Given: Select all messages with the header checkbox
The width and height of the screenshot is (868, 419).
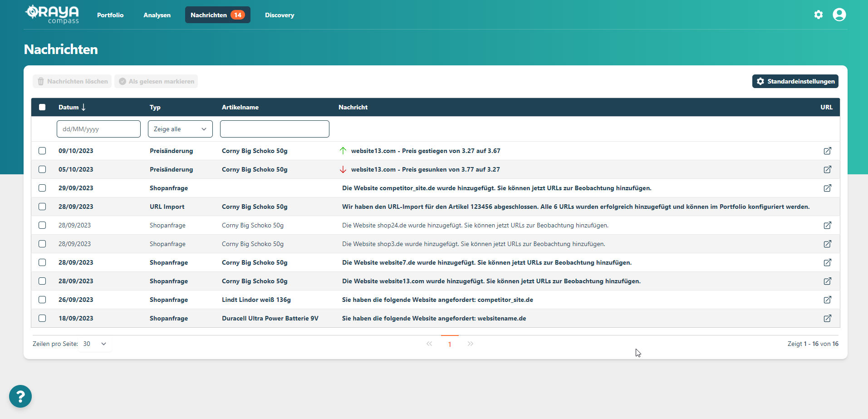Looking at the screenshot, I should tap(42, 107).
